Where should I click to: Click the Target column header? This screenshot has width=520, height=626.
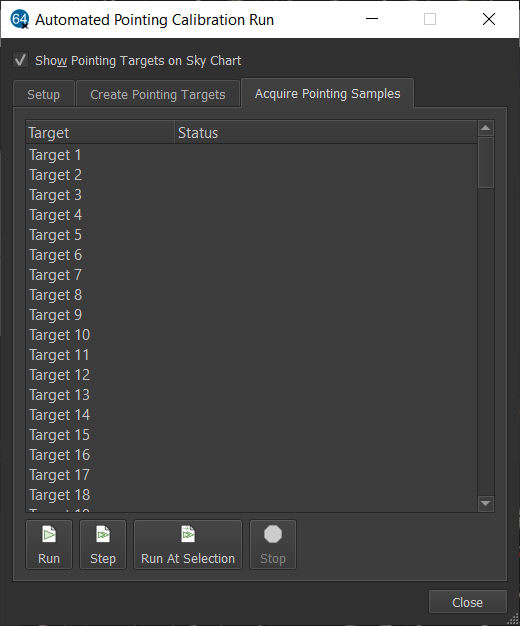tap(100, 133)
